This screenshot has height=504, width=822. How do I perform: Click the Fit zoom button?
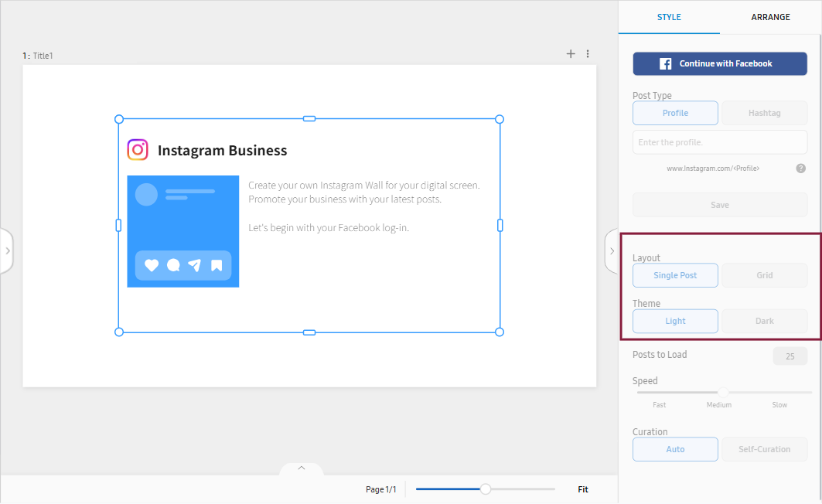[x=583, y=489]
